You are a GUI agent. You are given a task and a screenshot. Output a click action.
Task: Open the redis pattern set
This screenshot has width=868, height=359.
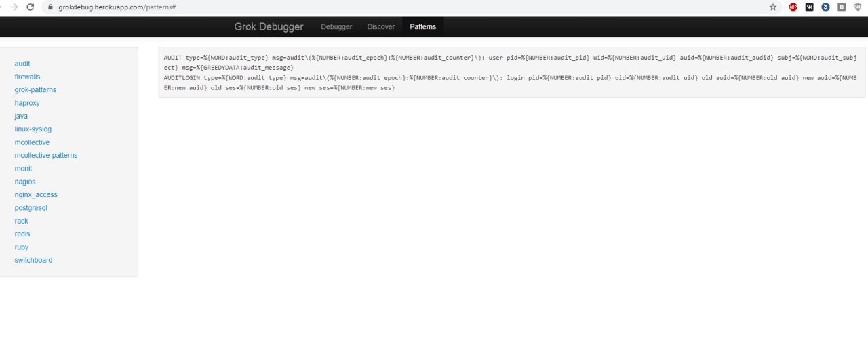(22, 234)
